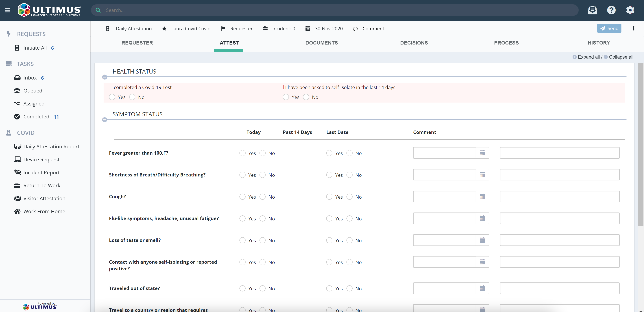This screenshot has width=644, height=312.
Task: Open the settings gear icon
Action: tap(630, 10)
